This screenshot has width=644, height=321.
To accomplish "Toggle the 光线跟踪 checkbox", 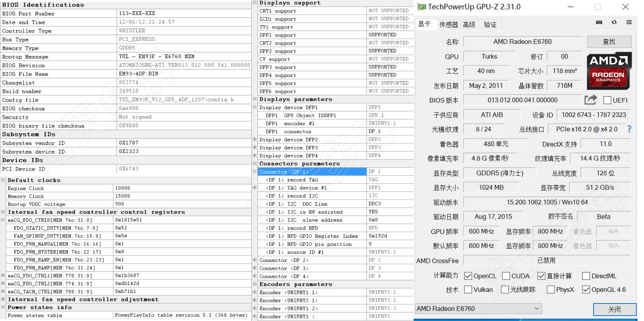I will [505, 290].
